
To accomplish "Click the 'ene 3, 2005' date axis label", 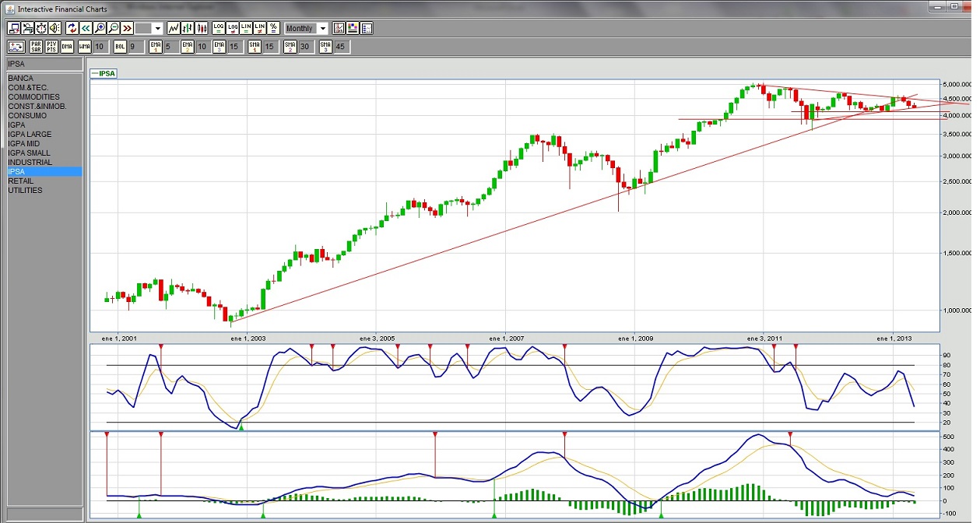I will coord(378,339).
